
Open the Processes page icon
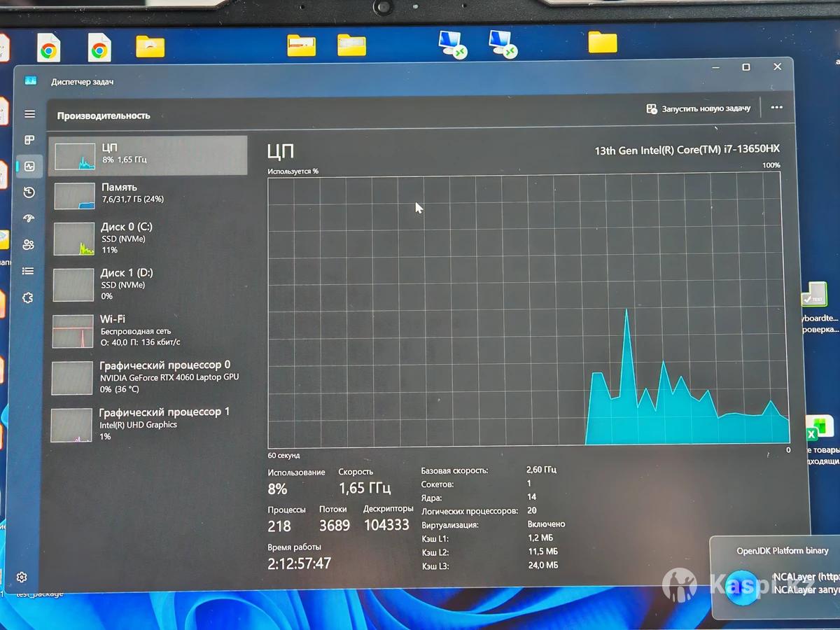pyautogui.click(x=29, y=140)
